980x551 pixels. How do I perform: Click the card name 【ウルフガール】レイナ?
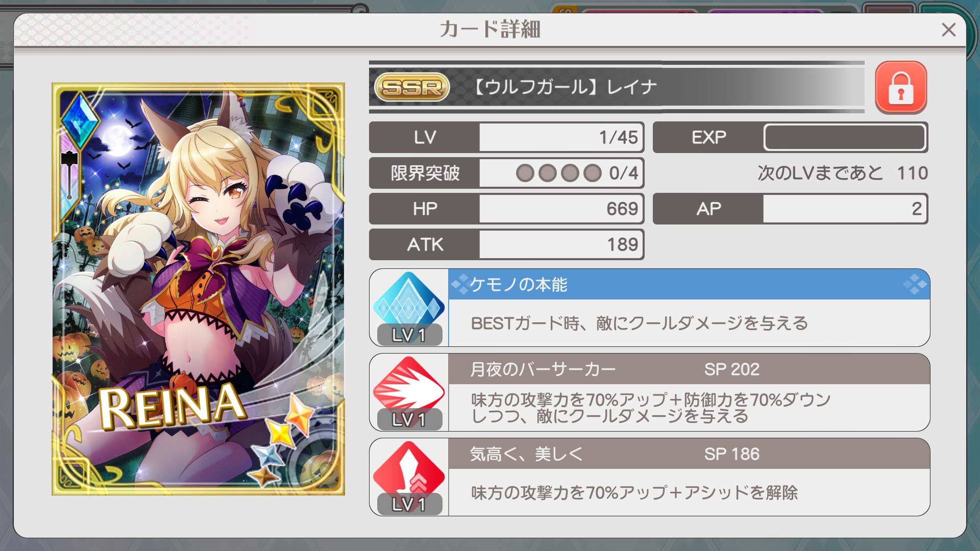tap(564, 87)
